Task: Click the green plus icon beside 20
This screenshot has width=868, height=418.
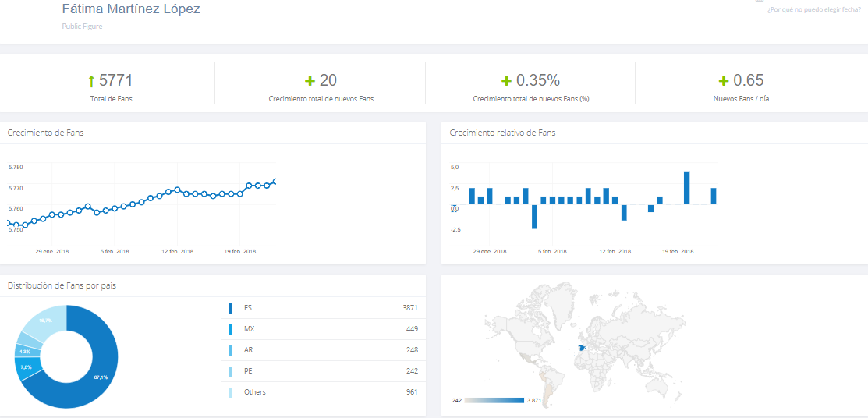Action: click(310, 81)
